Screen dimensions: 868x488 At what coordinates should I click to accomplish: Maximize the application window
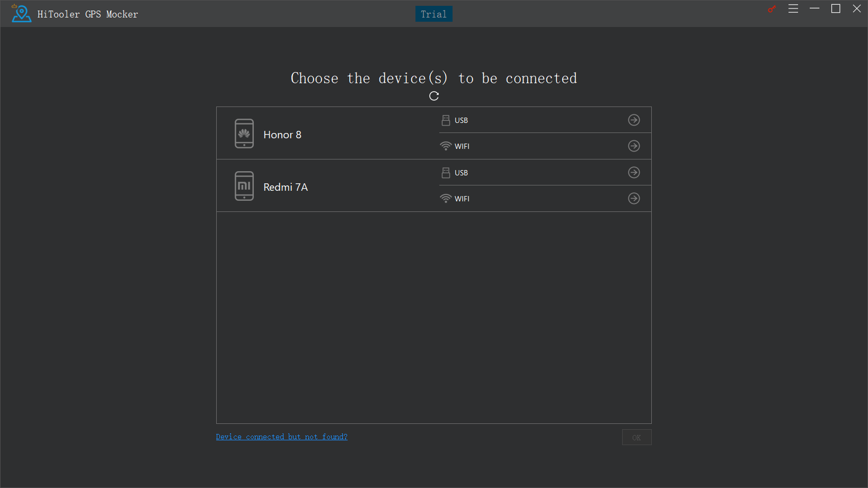836,9
